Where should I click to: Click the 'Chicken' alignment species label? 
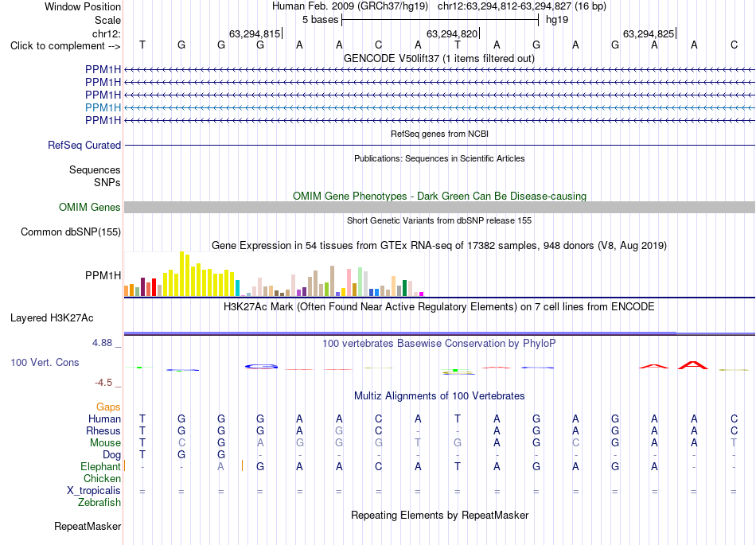(x=102, y=478)
